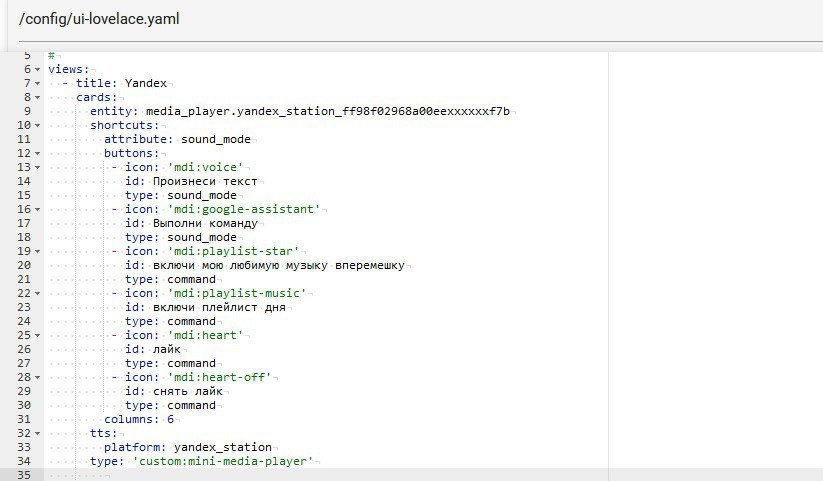Click the platform value 'yandex_station'

click(x=223, y=447)
